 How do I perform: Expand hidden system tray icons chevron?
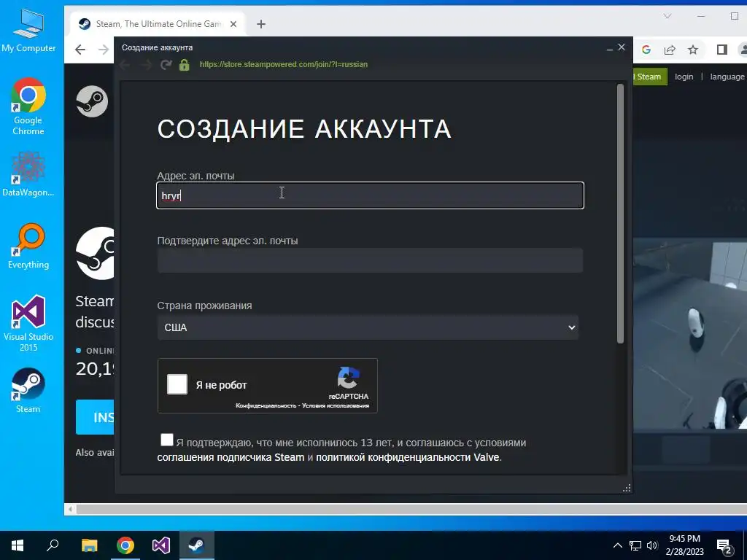click(x=617, y=545)
